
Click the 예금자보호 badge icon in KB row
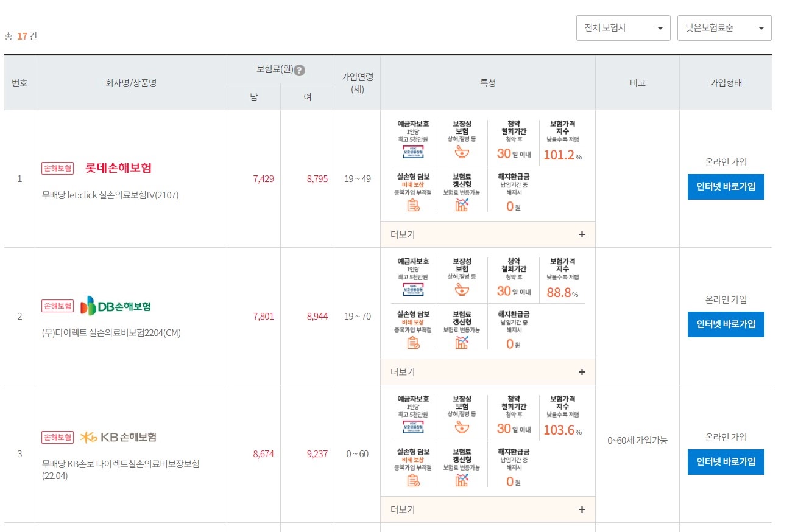point(413,427)
